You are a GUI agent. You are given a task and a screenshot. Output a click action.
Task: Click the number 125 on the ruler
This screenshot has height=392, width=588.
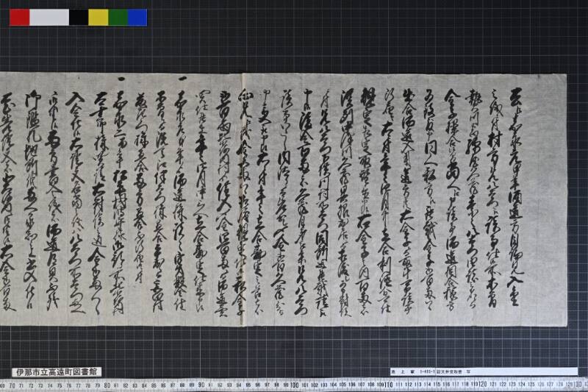[531, 385]
